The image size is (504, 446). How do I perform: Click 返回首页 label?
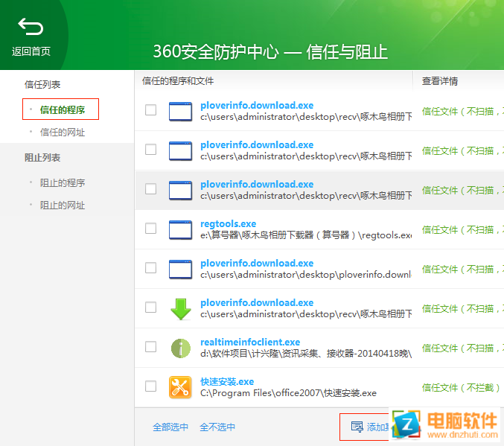31,51
